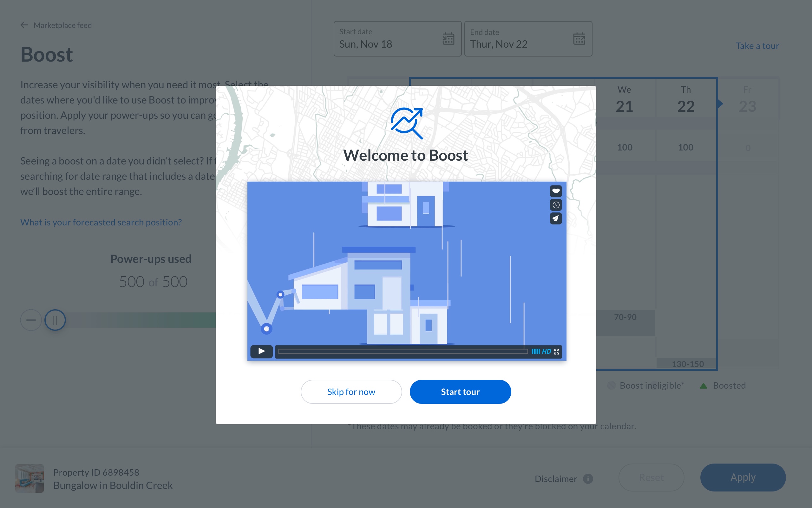
Task: Select Friday 23 in calendar
Action: 747,99
